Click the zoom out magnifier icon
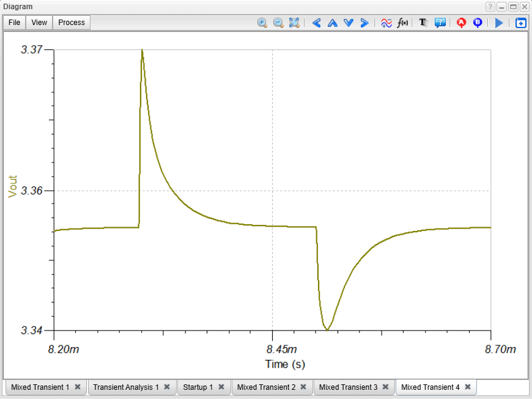This screenshot has width=532, height=399. (278, 23)
